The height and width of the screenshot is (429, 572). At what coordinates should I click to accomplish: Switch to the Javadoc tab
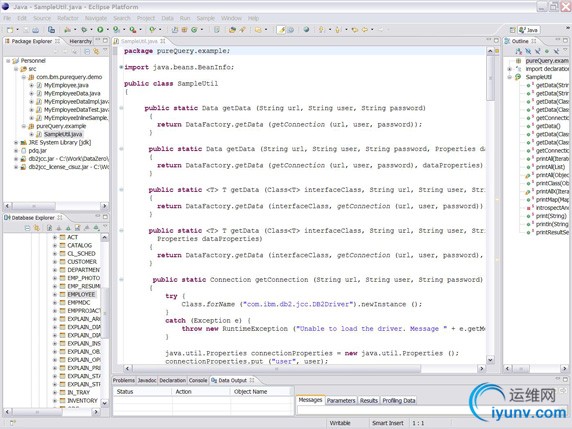point(147,380)
